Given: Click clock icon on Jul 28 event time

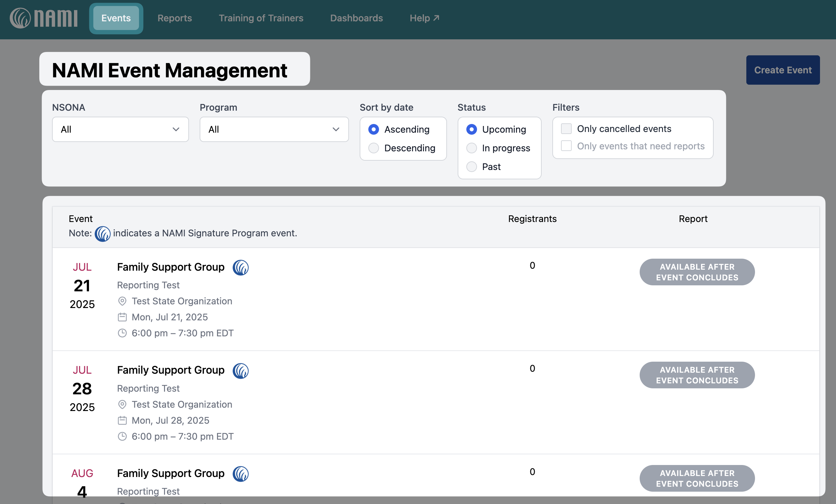Looking at the screenshot, I should pos(122,436).
